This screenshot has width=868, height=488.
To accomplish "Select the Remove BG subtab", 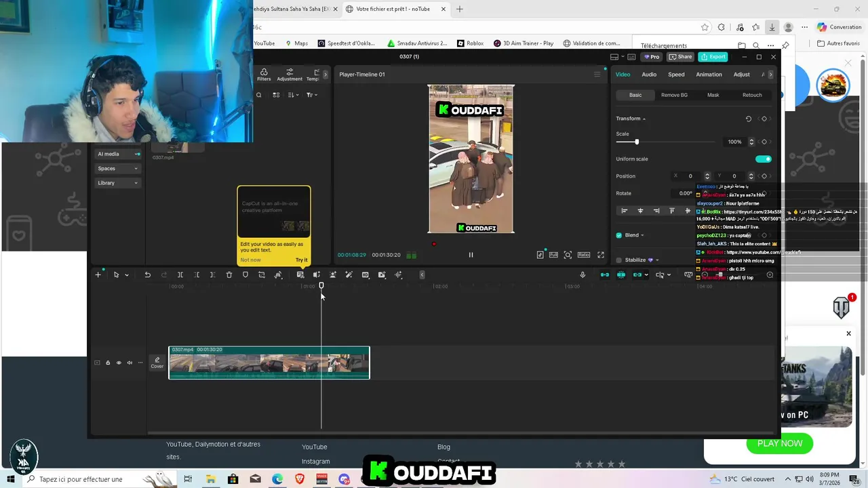I will point(674,95).
